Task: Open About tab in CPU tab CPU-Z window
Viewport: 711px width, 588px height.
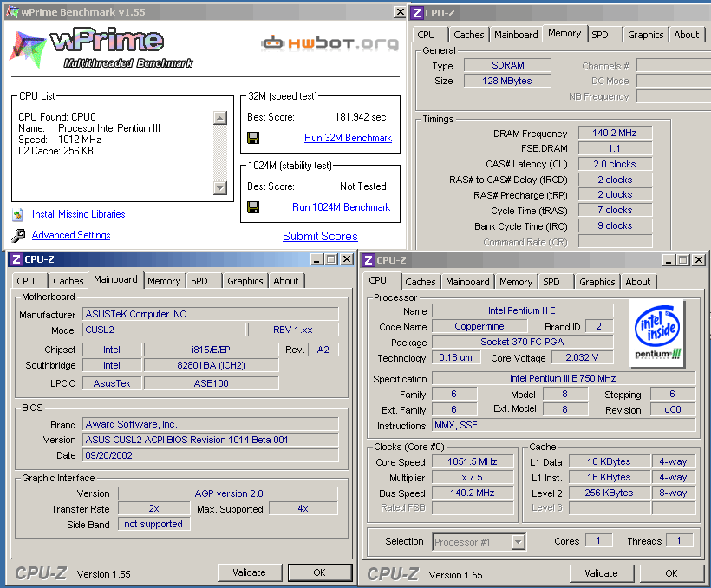Action: [x=638, y=282]
